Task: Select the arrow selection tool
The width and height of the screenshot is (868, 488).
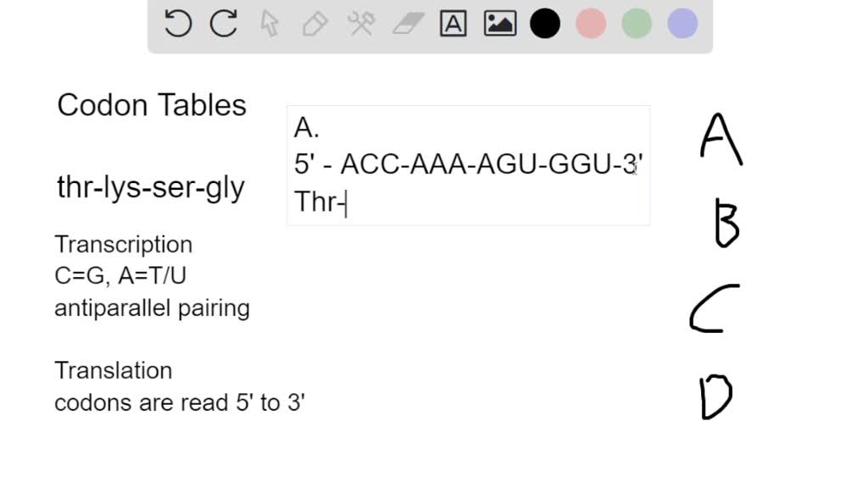Action: (269, 24)
